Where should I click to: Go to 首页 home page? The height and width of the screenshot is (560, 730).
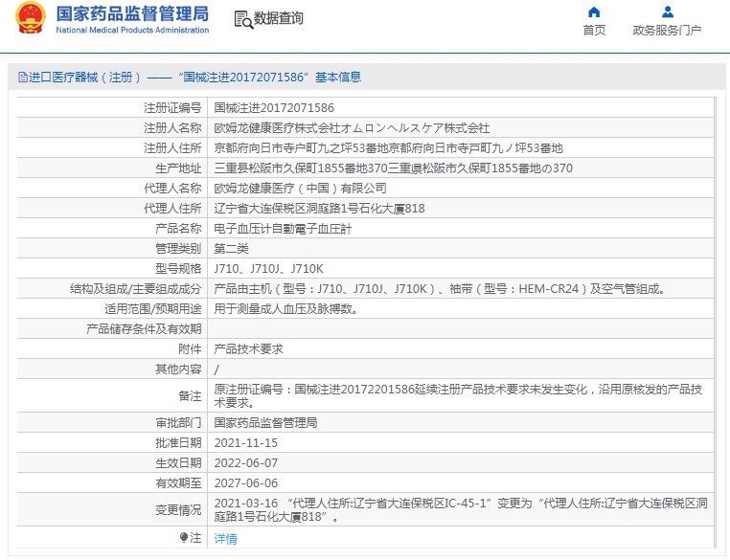click(594, 31)
